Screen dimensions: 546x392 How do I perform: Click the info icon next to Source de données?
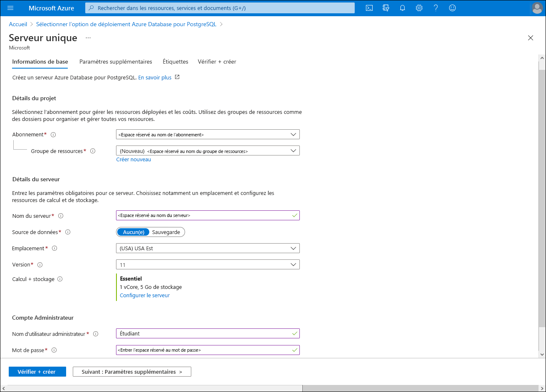tap(68, 232)
